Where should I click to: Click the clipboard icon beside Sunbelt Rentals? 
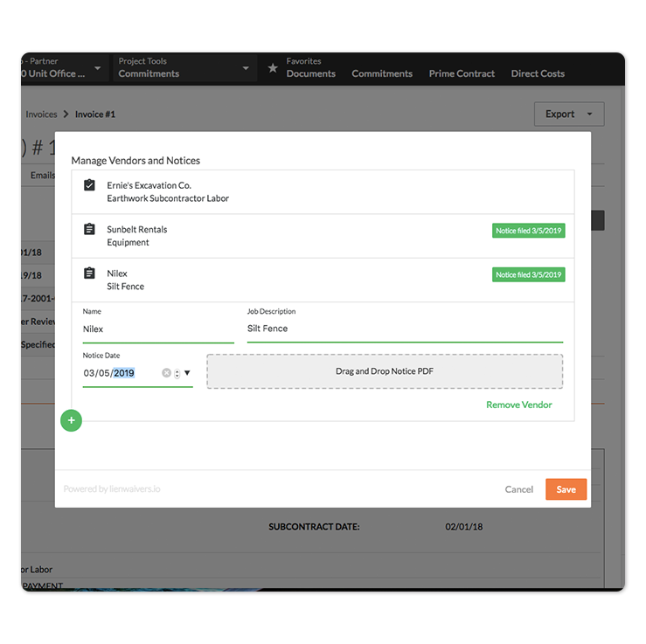[89, 229]
